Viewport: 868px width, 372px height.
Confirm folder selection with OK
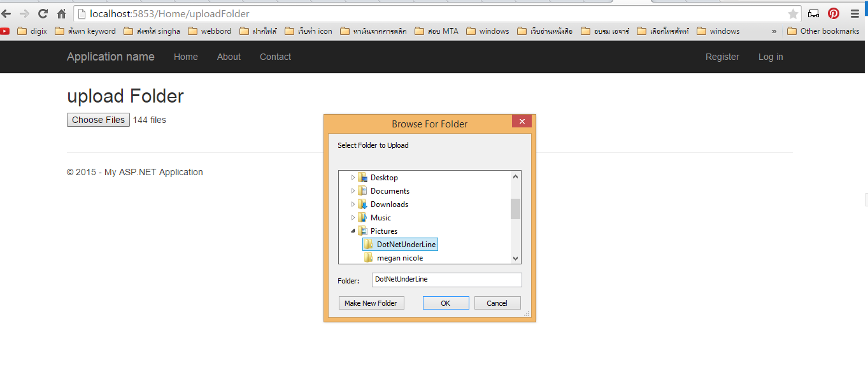click(446, 303)
